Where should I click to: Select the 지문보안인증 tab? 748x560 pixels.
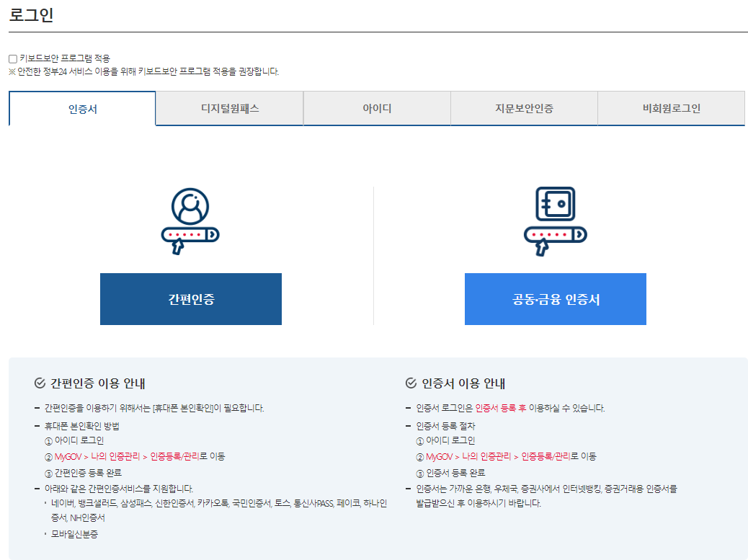pos(524,108)
